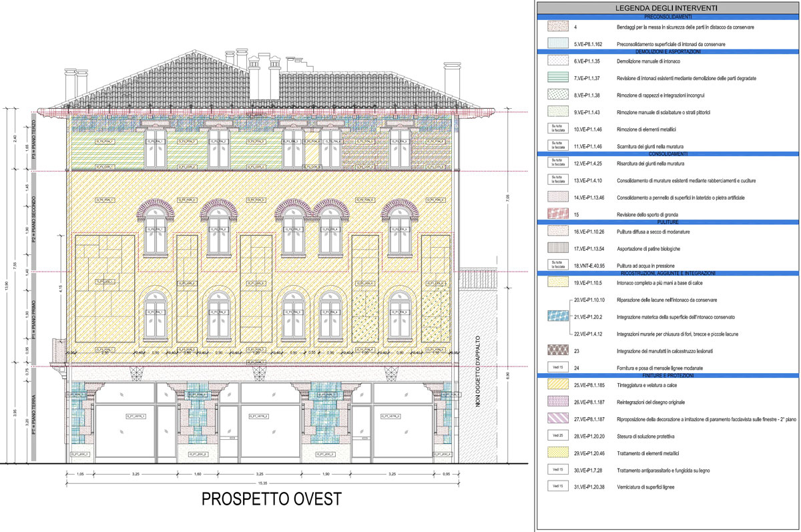Click the hatch swatch for item 4 Bendaggi

point(556,27)
